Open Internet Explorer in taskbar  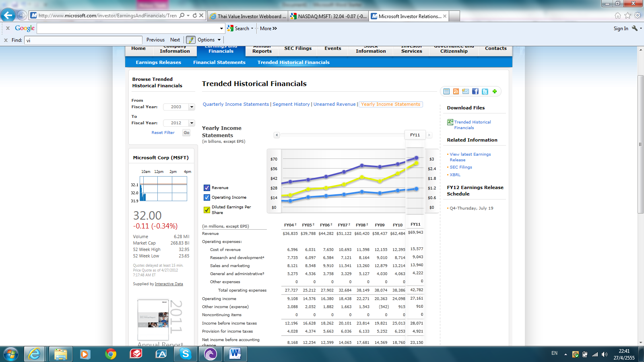click(35, 354)
